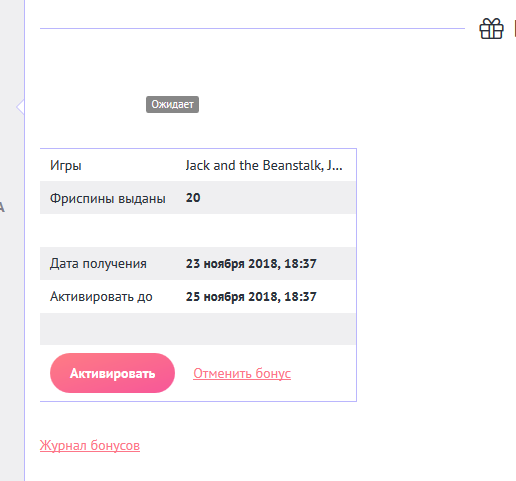Expand truncated Jack and the Beanstalk games list
This screenshot has height=481, width=516.
[264, 165]
